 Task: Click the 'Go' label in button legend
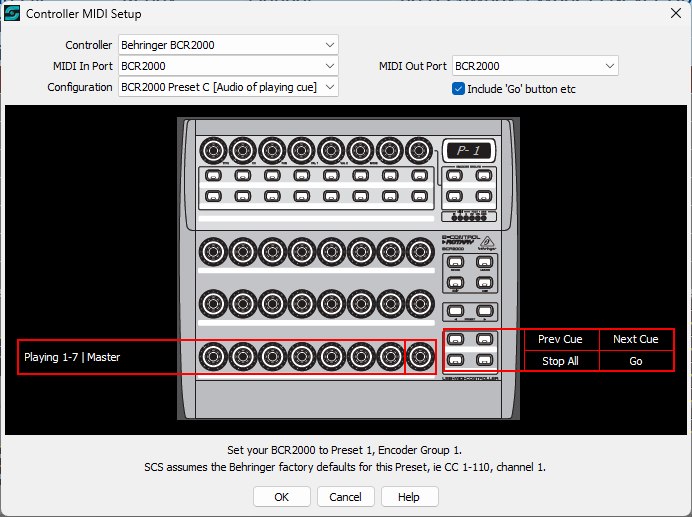[x=636, y=361]
